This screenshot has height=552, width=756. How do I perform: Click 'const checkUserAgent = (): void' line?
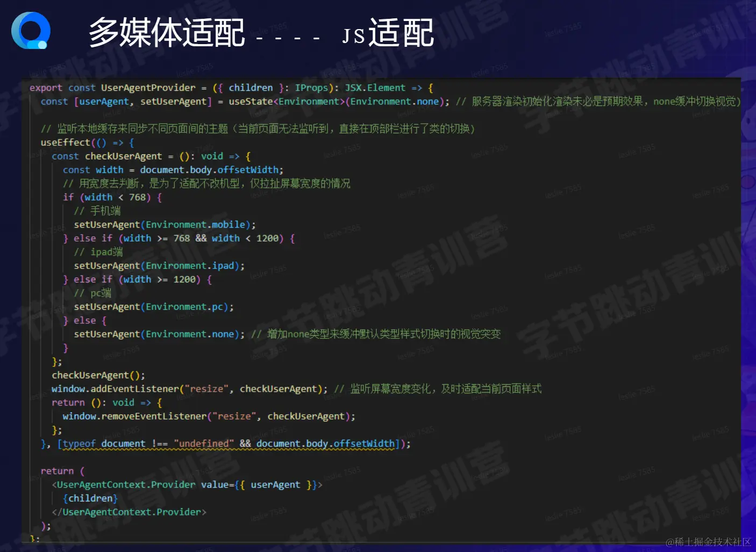tap(151, 156)
